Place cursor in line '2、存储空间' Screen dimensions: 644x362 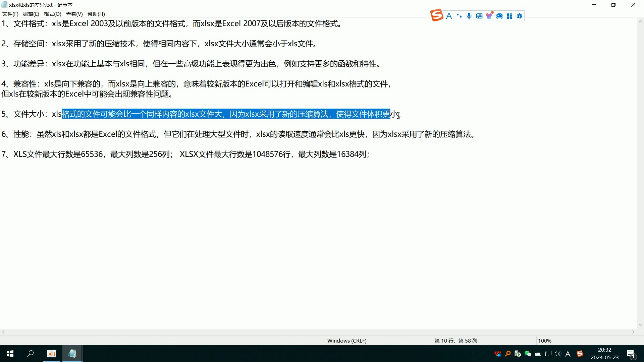[x=160, y=44]
